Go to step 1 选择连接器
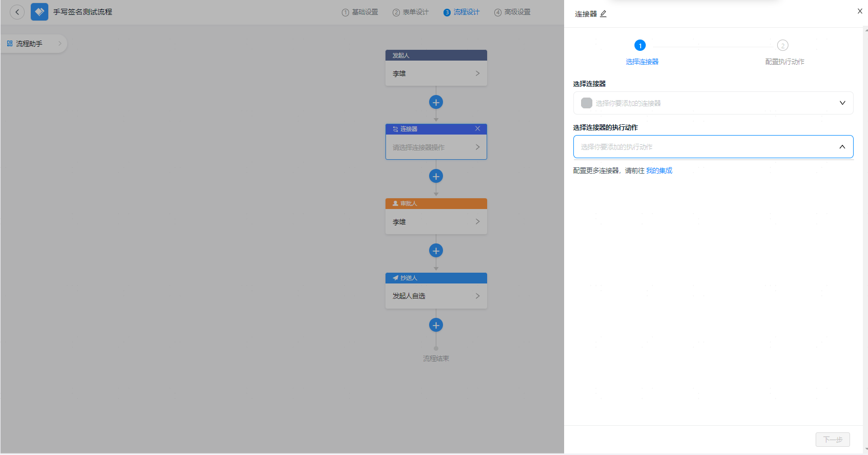 point(641,52)
